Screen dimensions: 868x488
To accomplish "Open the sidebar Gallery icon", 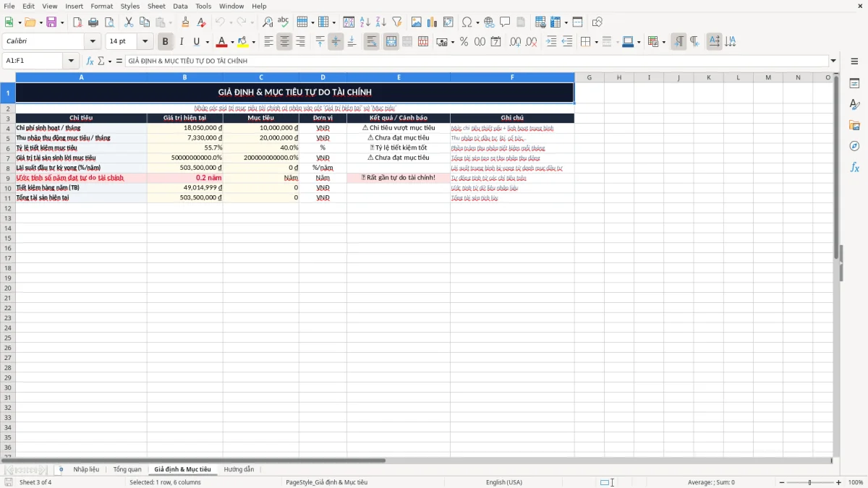I will 854,125.
